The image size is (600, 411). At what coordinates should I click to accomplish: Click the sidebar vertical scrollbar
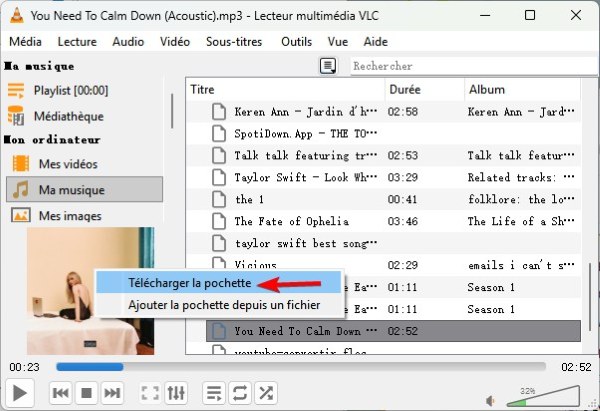click(x=172, y=111)
